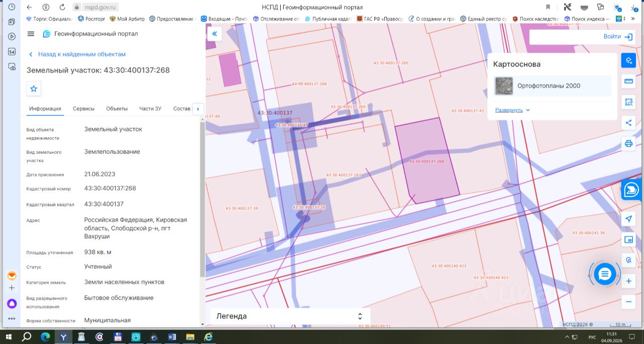Show more tabs with the right arrow
644x344 pixels.
[x=198, y=109]
